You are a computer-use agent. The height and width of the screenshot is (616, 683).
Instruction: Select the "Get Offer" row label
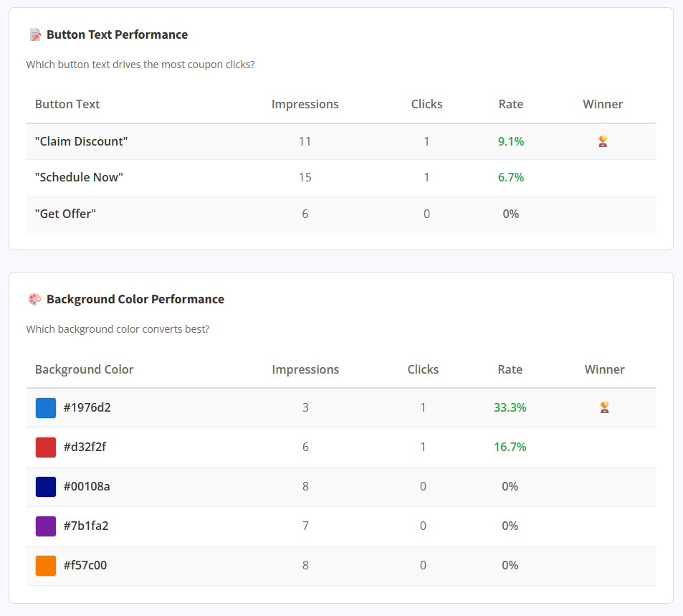(65, 214)
